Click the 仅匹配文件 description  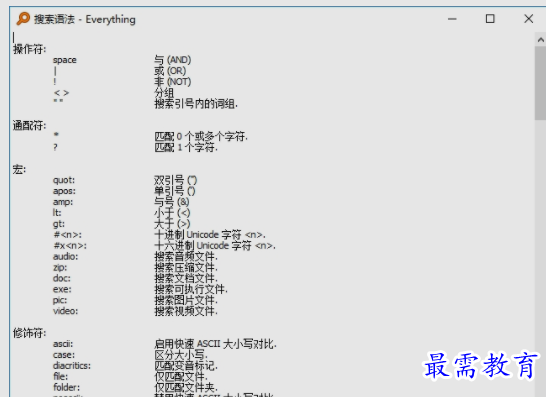pyautogui.click(x=181, y=376)
